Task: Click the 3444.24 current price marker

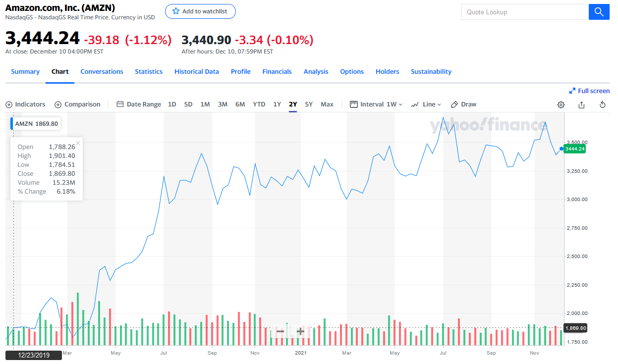Action: tap(575, 149)
